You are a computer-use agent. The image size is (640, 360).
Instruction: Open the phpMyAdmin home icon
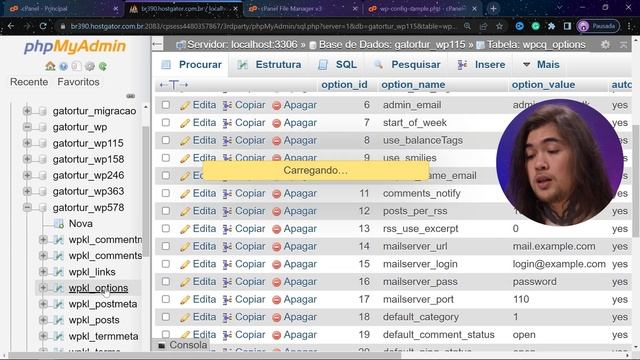click(x=50, y=66)
